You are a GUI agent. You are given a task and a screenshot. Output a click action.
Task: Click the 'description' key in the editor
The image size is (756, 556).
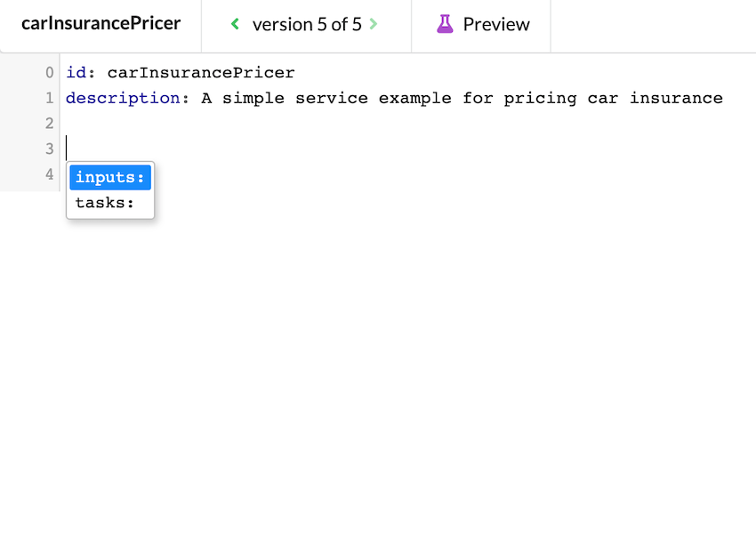coord(123,98)
